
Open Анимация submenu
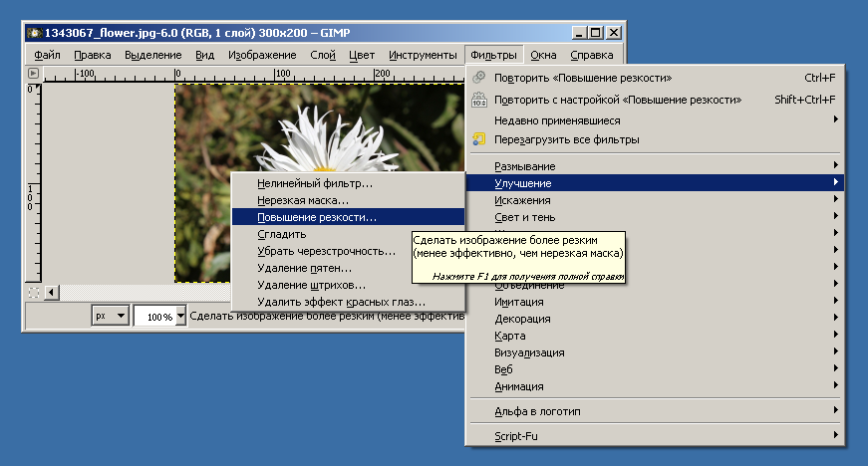pyautogui.click(x=655, y=386)
